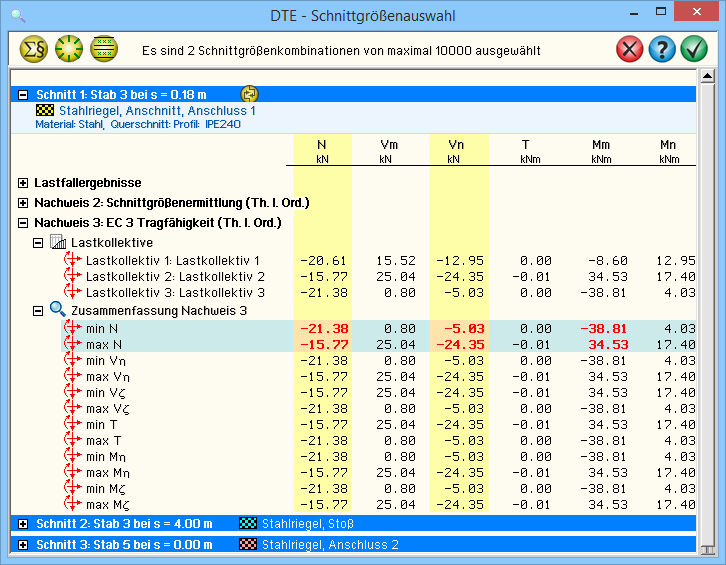Click the green-yellow sun toolbar icon
The height and width of the screenshot is (565, 726).
click(x=69, y=49)
